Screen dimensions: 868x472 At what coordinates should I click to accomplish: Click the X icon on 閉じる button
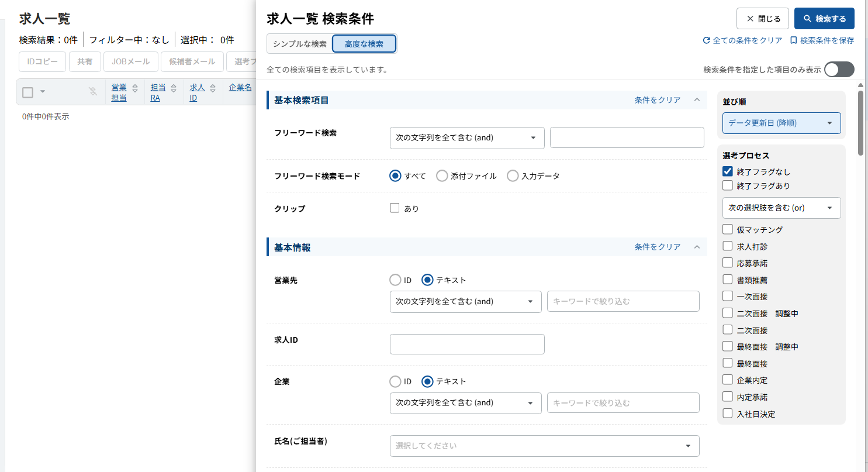[x=750, y=19]
